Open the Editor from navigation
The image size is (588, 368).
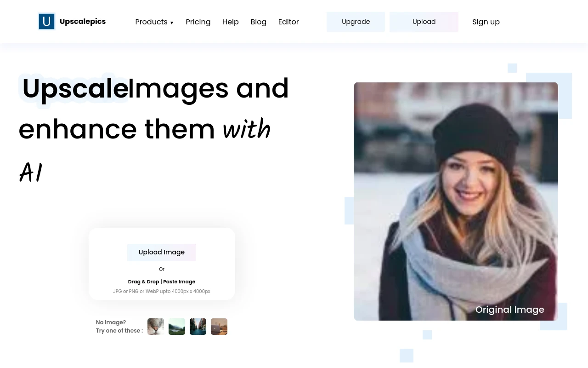(288, 22)
